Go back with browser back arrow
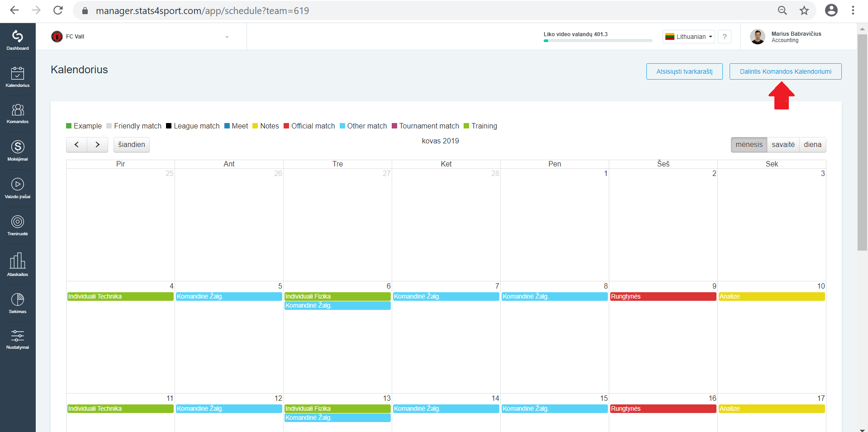Viewport: 868px width, 432px height. click(14, 10)
